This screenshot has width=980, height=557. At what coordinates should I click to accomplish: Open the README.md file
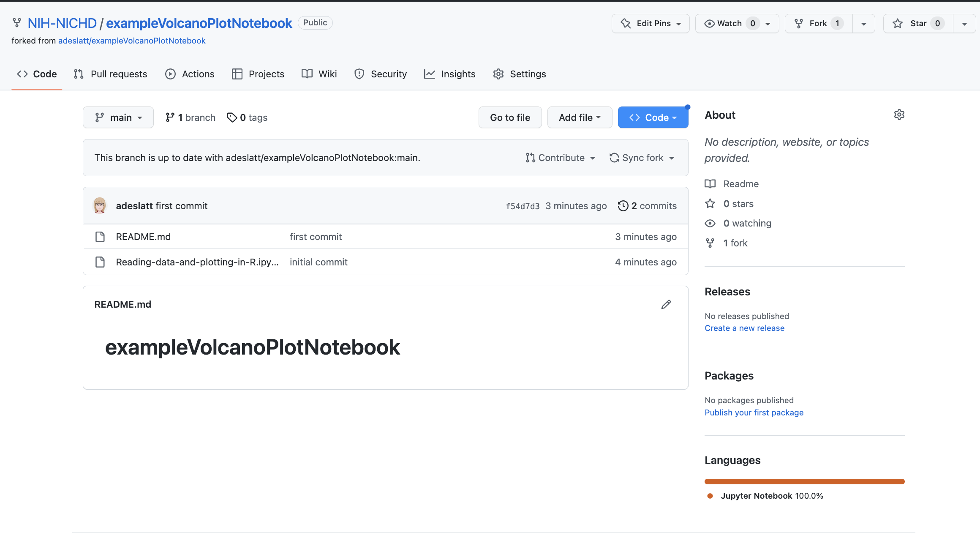pos(143,237)
